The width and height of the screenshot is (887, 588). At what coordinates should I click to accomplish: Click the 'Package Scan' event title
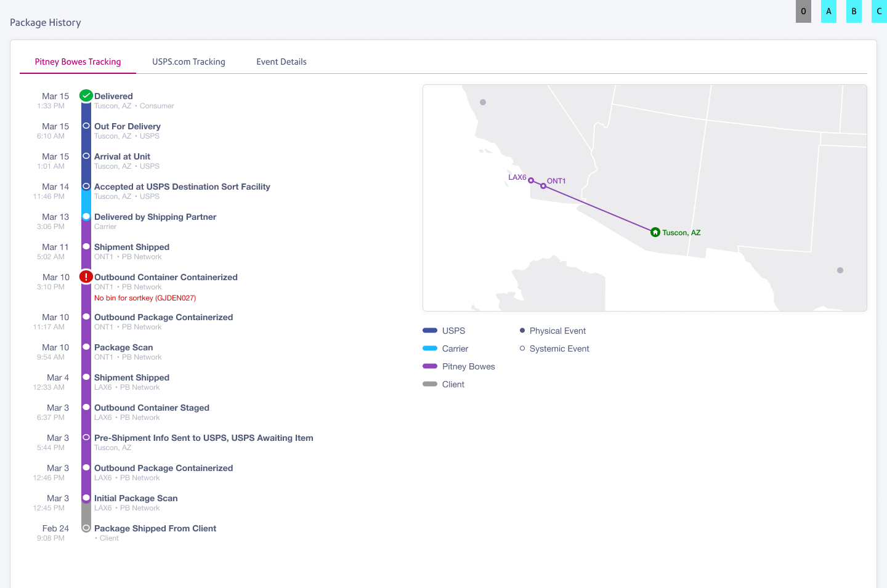click(123, 347)
